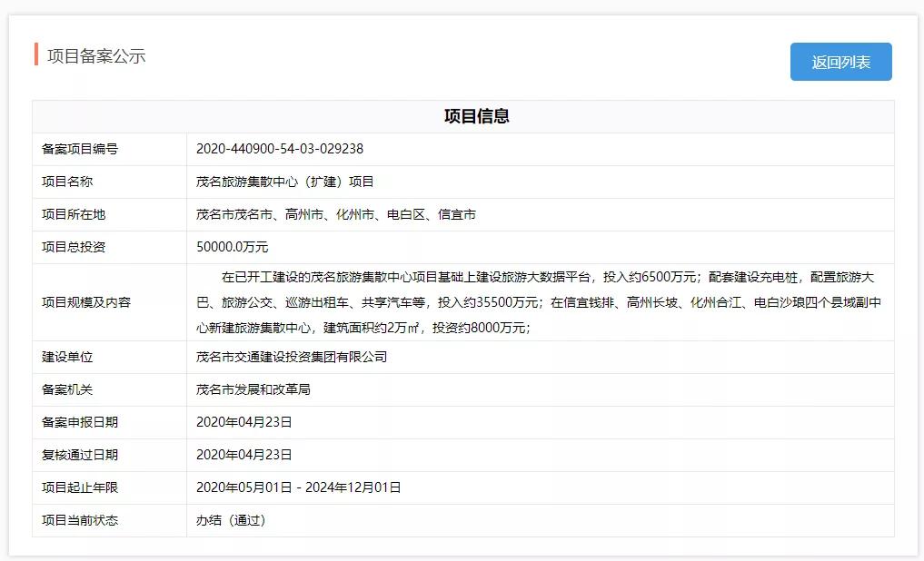Select project number 2020-440900-54-03-029238
Screen dimensions: 924x561
click(280, 149)
